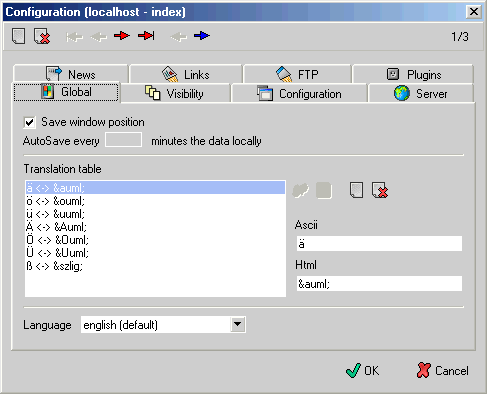Click the Ascii text field
The image size is (487, 394).
(379, 244)
